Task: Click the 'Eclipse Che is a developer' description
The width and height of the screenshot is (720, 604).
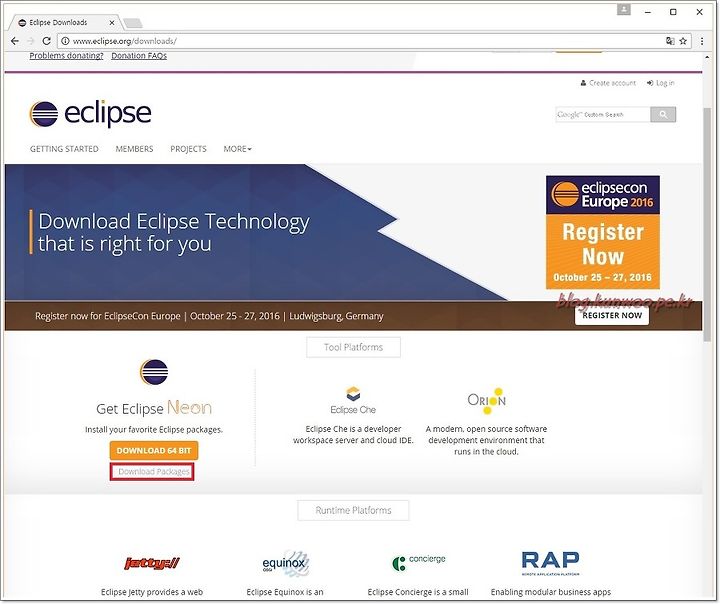Action: click(x=353, y=435)
